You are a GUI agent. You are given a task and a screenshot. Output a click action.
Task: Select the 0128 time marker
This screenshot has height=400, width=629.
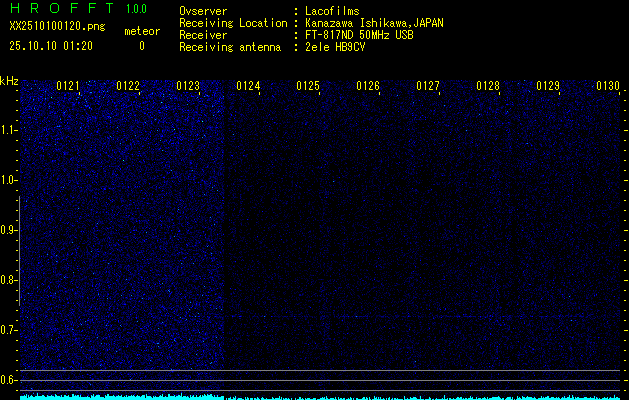coord(488,87)
